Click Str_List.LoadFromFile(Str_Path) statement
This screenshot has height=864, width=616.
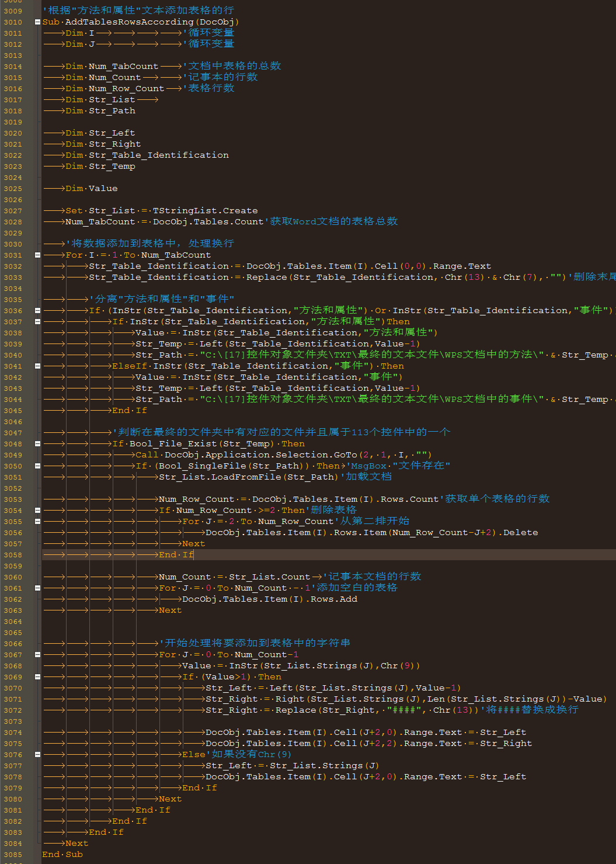[249, 477]
